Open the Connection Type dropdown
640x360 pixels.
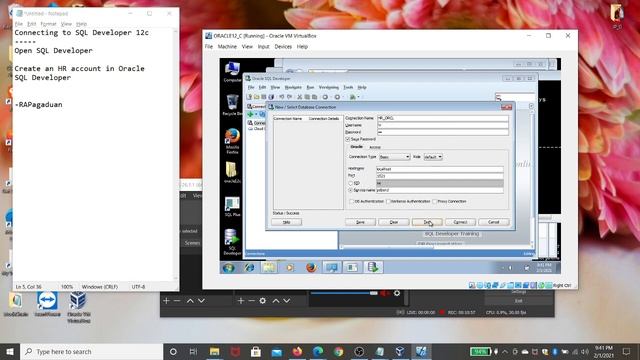click(394, 157)
